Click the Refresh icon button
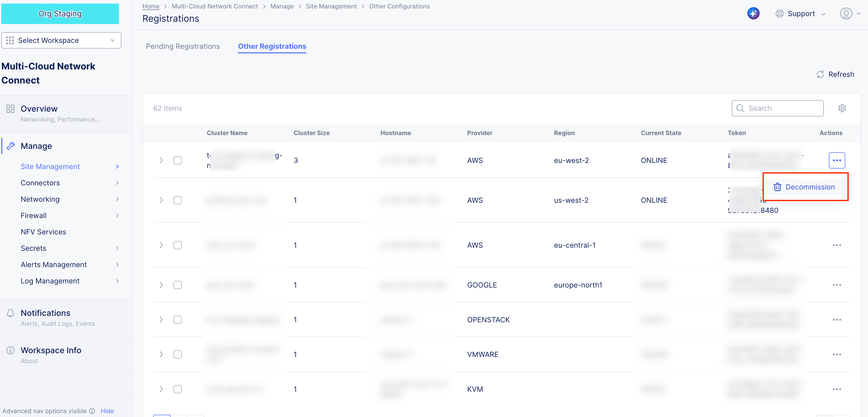868x417 pixels. click(820, 74)
